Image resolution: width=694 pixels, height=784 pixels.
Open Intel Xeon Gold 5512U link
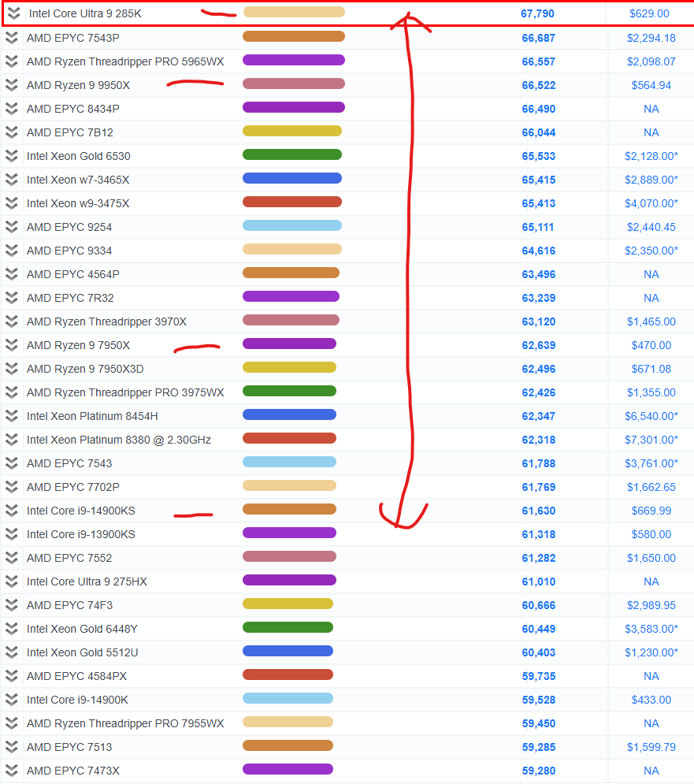82,652
